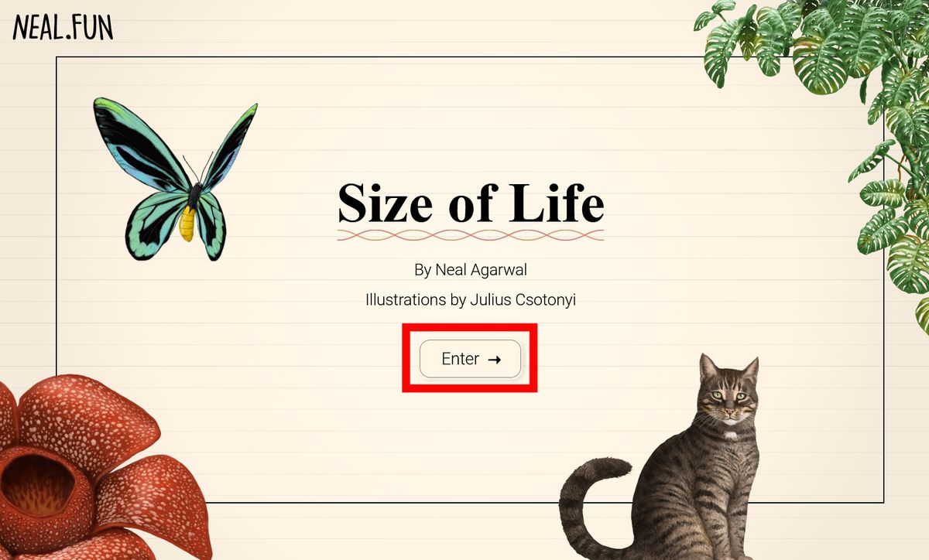
Task: Click the hanging monstera vine on right edge
Action: point(898,193)
